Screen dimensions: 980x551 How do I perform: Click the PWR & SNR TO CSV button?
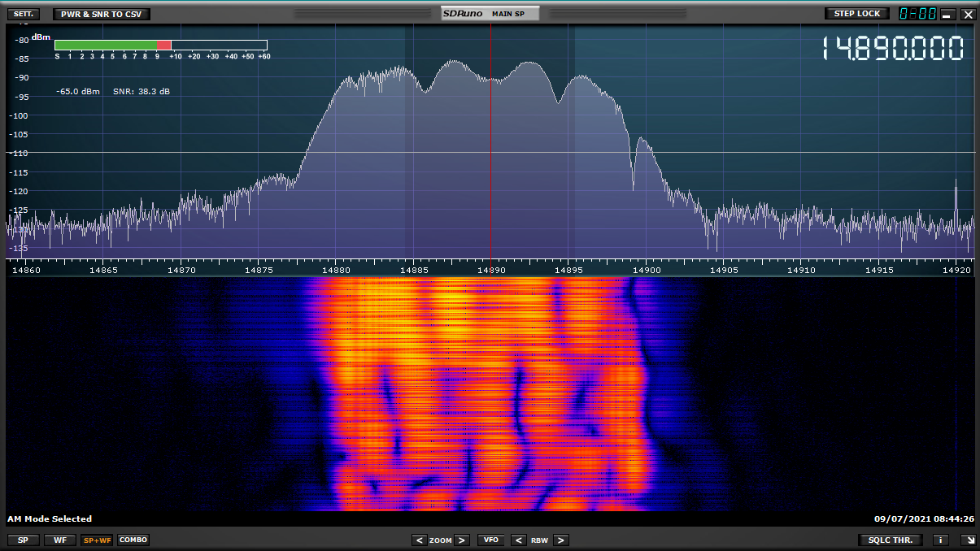click(102, 14)
